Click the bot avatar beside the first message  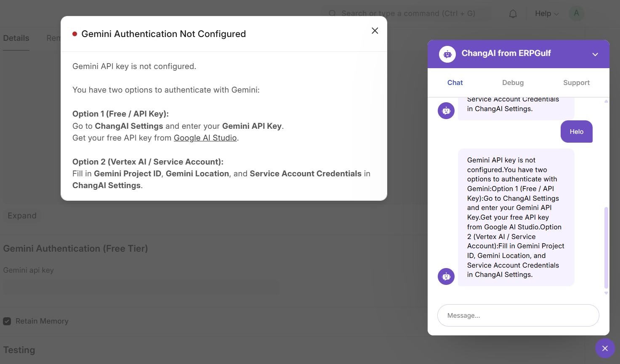446,111
